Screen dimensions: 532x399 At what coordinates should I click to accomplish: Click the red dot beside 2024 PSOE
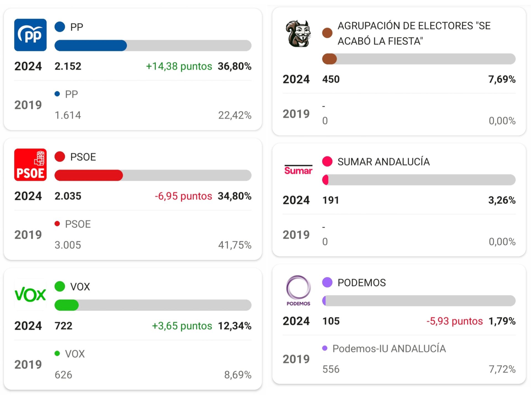pos(60,157)
